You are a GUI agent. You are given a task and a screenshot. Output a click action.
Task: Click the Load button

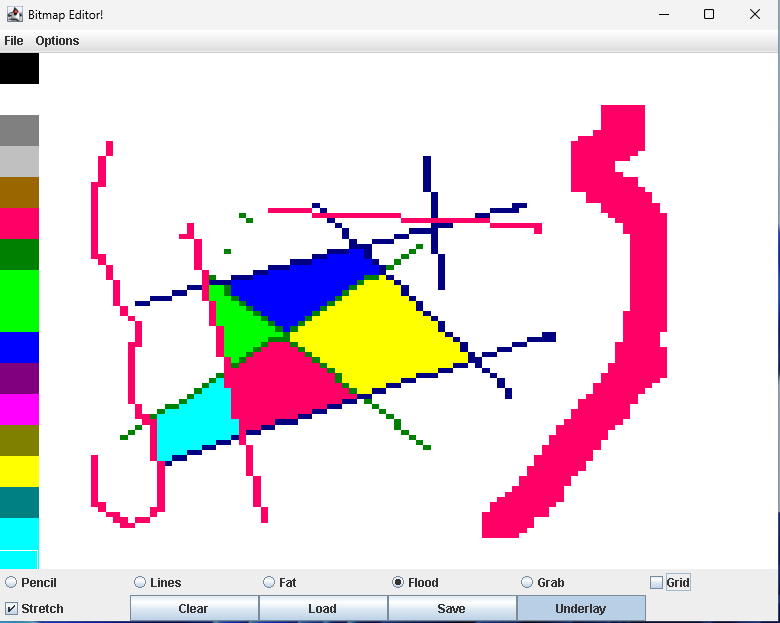tap(323, 609)
